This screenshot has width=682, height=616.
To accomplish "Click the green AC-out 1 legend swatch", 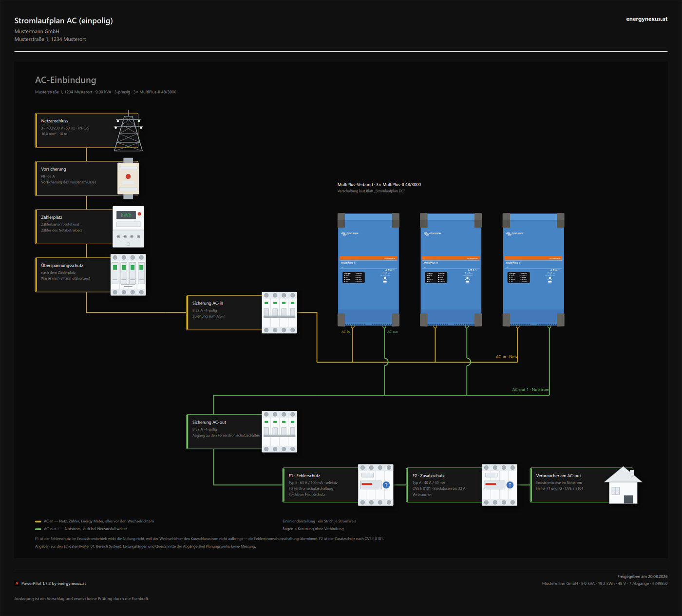I will [38, 529].
